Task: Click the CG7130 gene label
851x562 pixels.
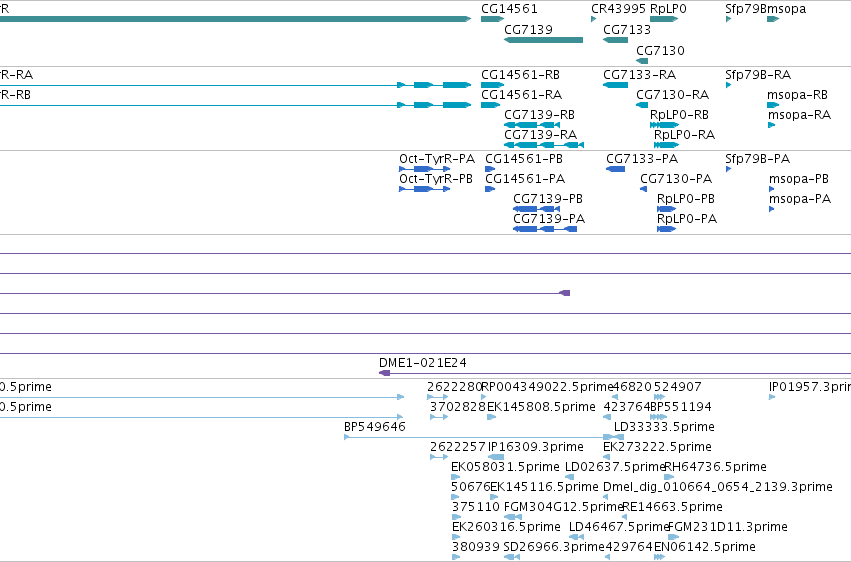Action: click(660, 50)
